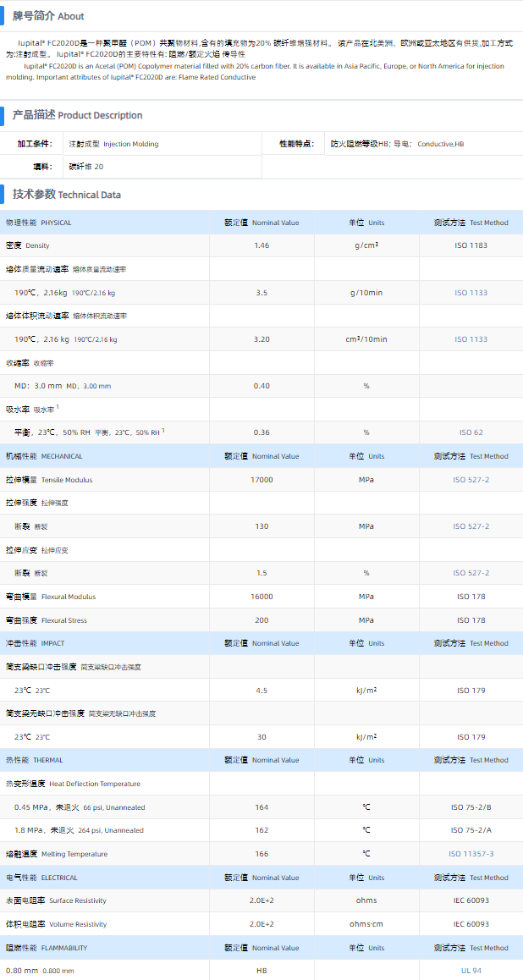This screenshot has width=523, height=980.
Task: Click the deflection temperature value 162
Action: coord(261,830)
